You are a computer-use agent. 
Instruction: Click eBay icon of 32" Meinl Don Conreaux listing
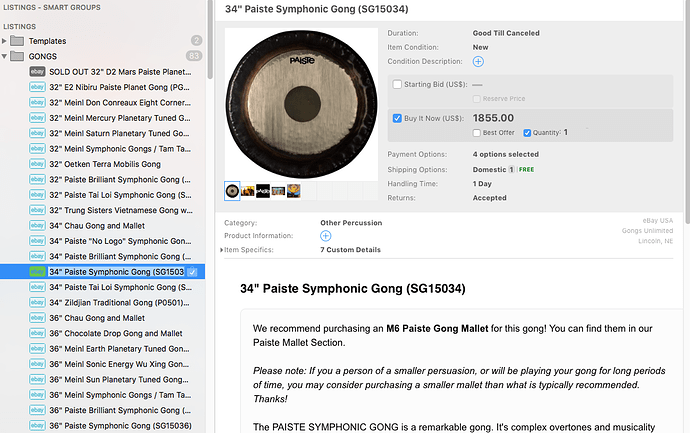pyautogui.click(x=37, y=102)
